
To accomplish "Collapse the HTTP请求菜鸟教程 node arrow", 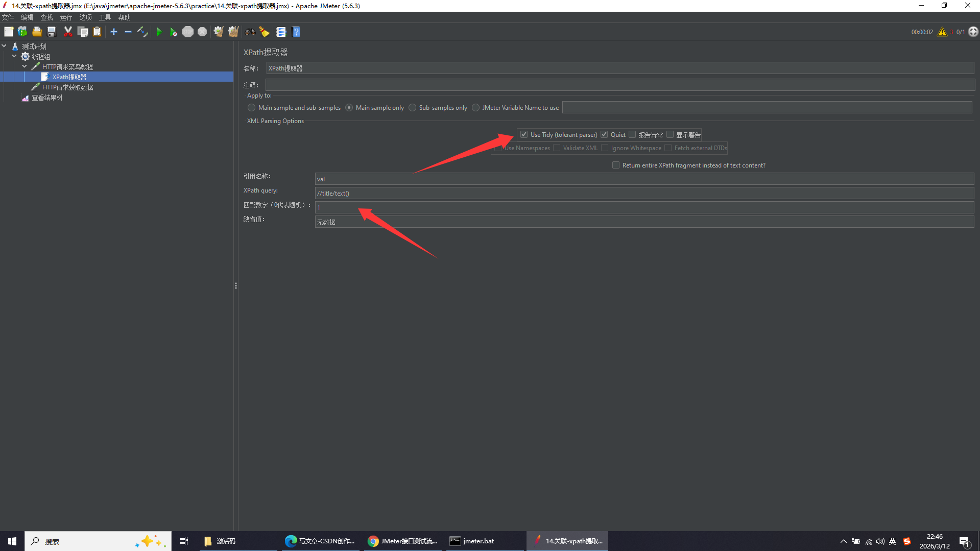I will point(24,66).
